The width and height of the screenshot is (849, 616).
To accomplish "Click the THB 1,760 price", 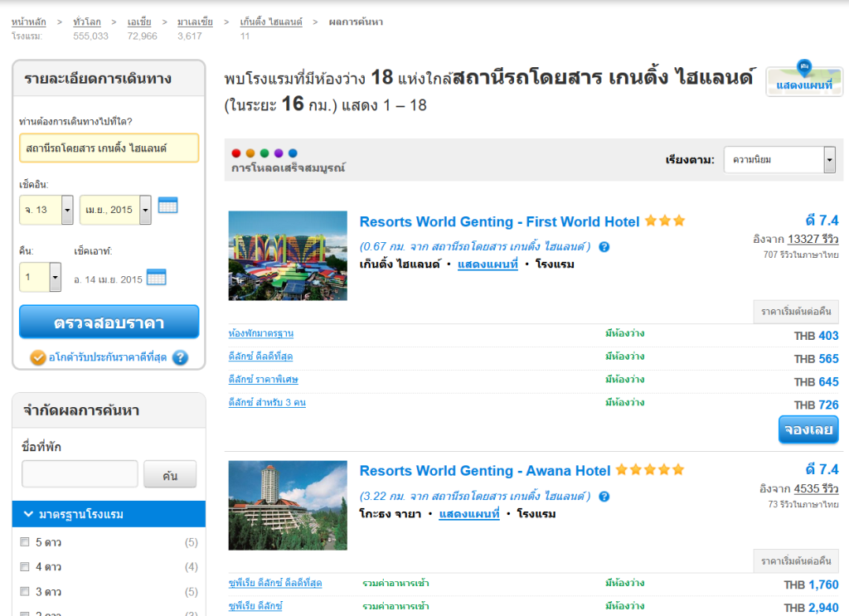I will pyautogui.click(x=811, y=585).
